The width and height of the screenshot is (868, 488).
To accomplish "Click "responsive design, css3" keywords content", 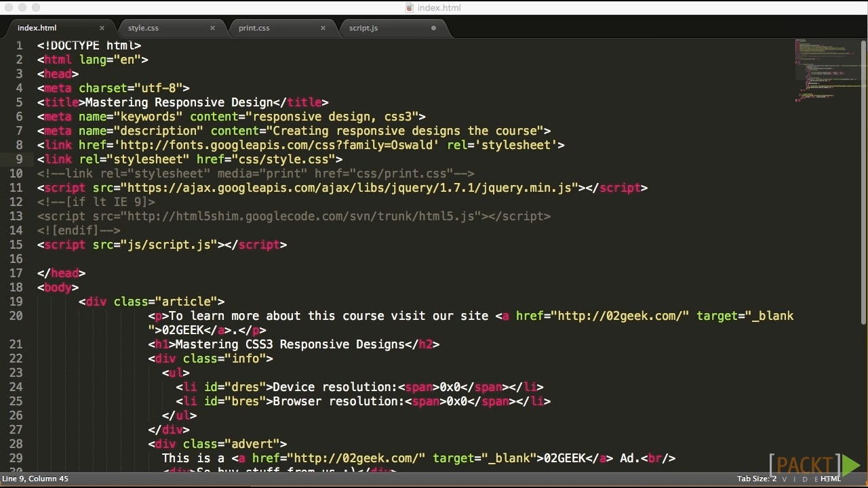I will (332, 117).
